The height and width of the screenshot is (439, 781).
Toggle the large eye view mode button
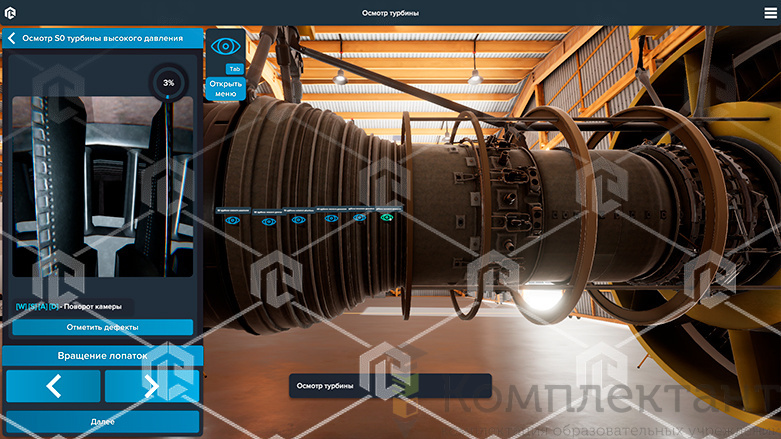[x=226, y=46]
